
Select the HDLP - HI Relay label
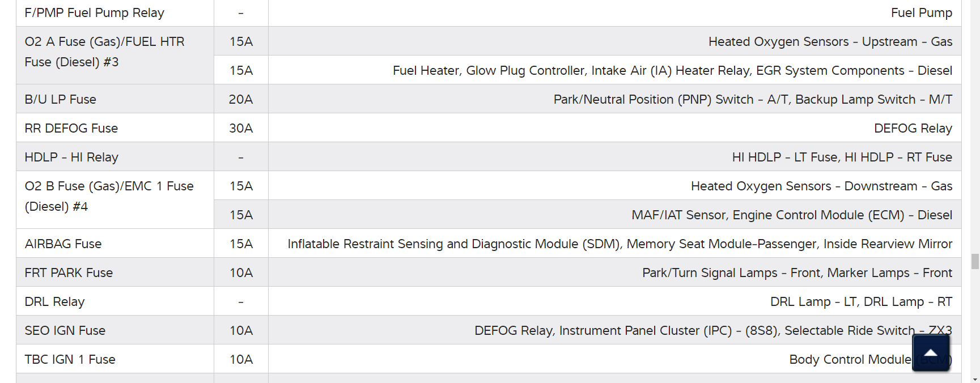(x=71, y=158)
